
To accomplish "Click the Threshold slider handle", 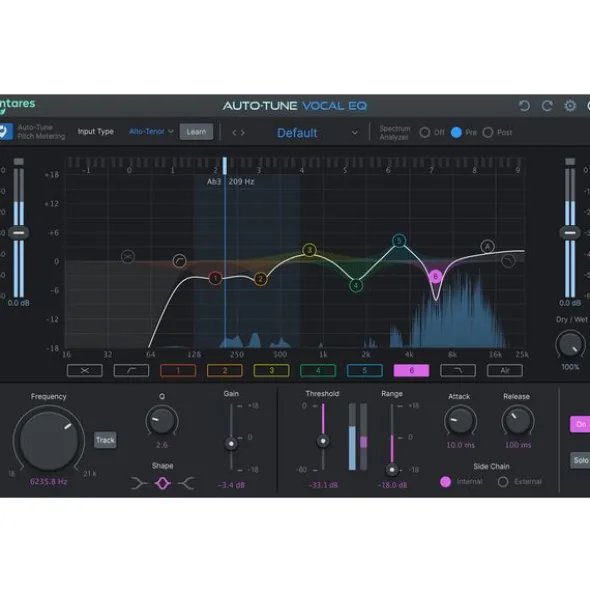I will [323, 441].
